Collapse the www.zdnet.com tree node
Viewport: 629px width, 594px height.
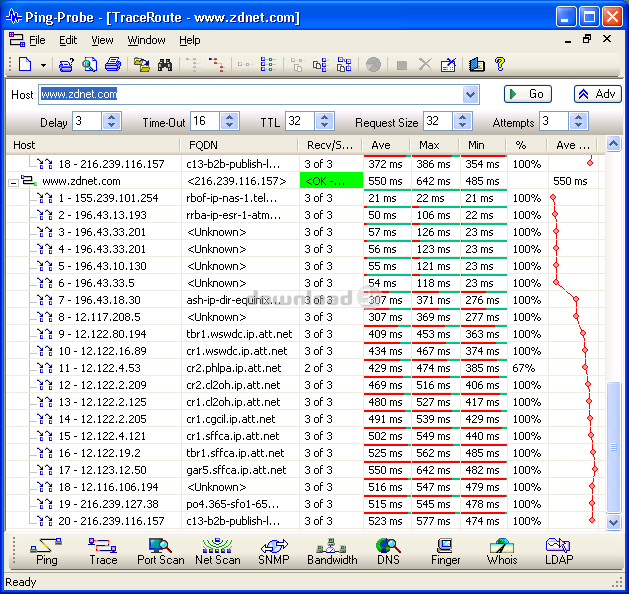[x=13, y=182]
